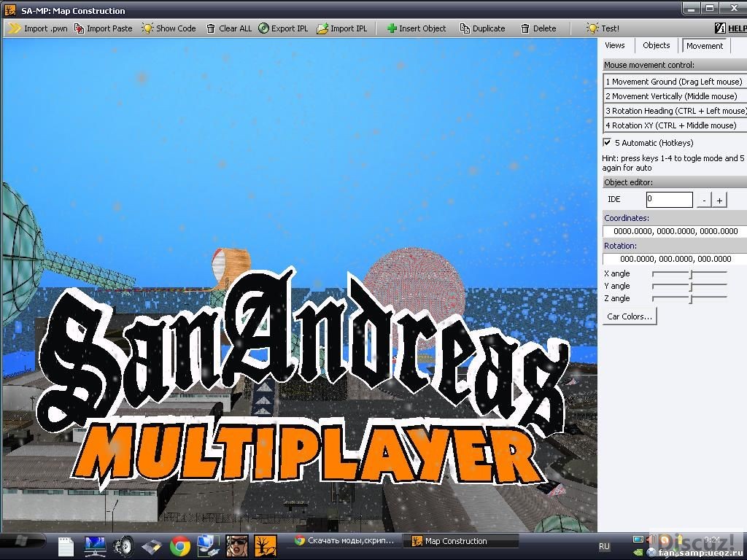Decrease the IDE value with the minus button

(x=704, y=200)
